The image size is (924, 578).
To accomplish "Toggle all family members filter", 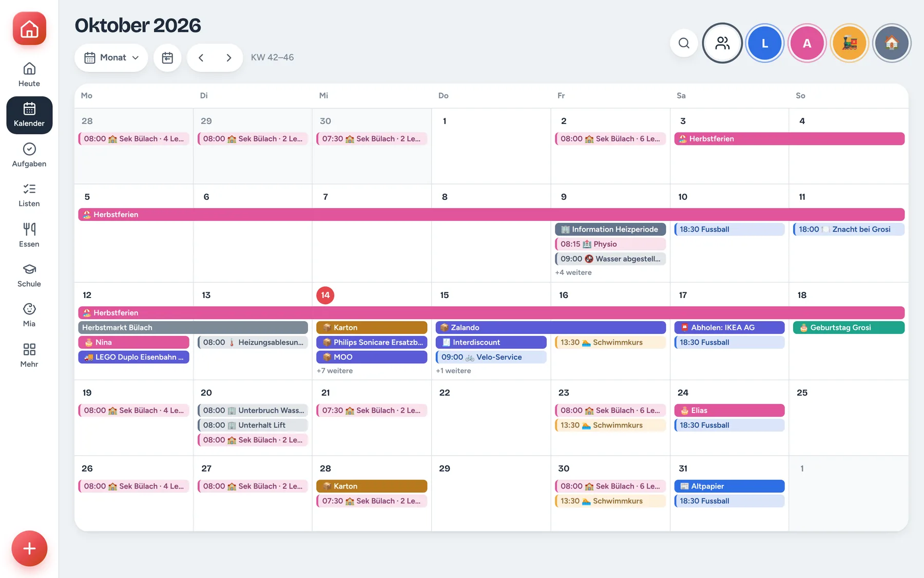I will click(722, 43).
